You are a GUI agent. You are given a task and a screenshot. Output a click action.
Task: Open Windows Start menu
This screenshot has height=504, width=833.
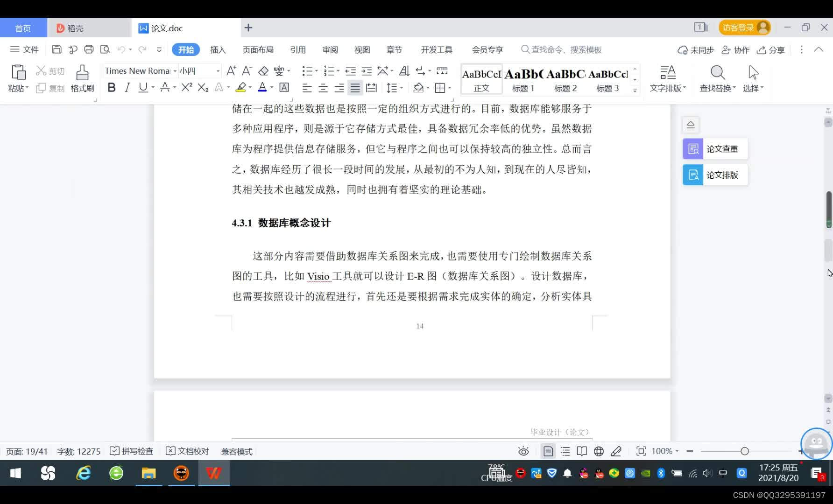15,474
